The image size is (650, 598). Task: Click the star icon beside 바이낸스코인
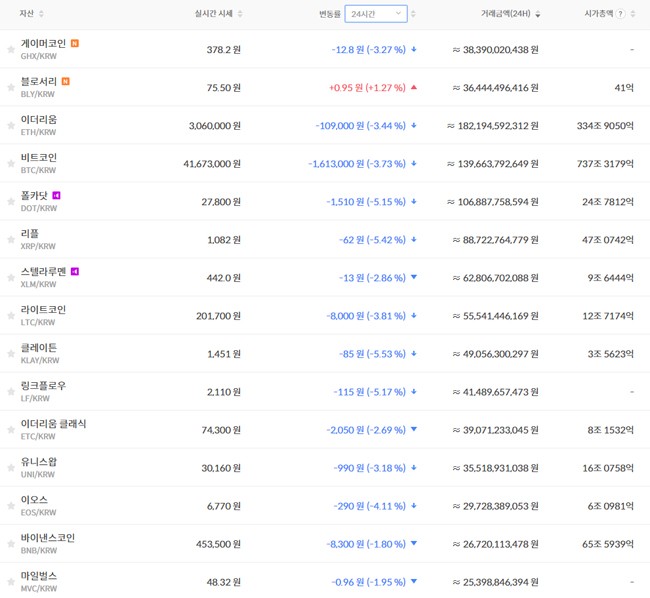[x=11, y=544]
